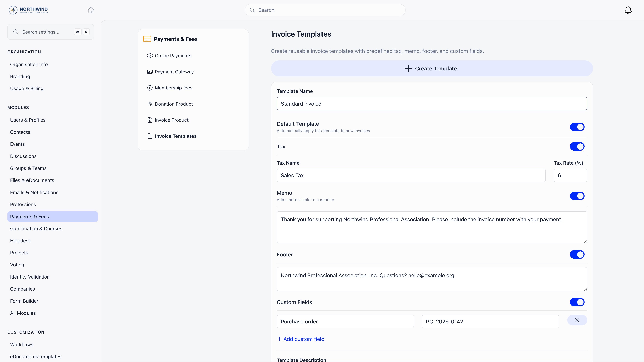
Task: Open Helpdesk settings
Action: [20, 241]
